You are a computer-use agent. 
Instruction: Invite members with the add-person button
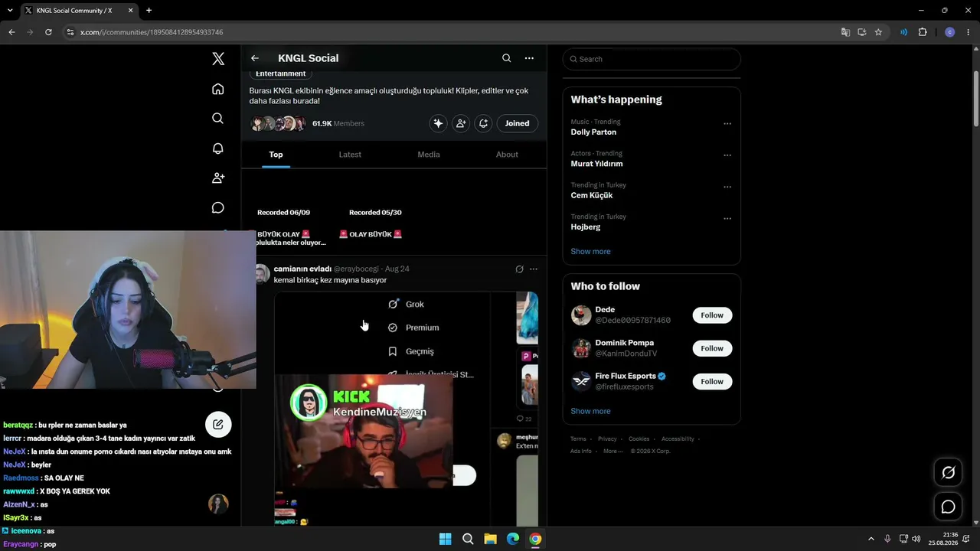(x=460, y=123)
